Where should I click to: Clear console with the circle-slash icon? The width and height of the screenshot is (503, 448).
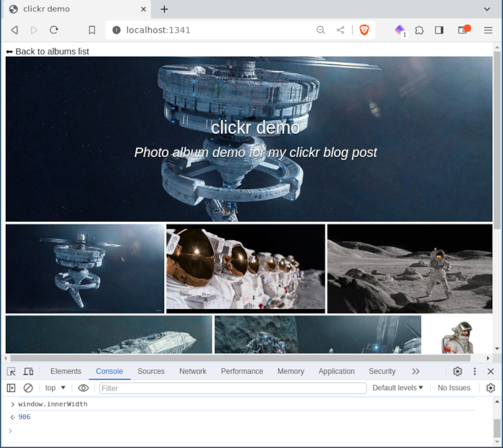click(x=28, y=388)
